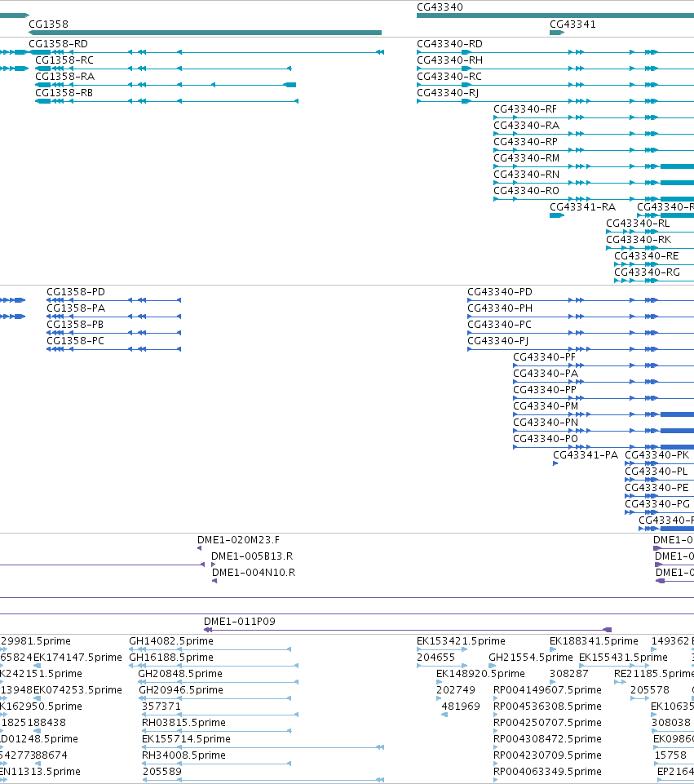Open transcript CG43340-RO
This screenshot has width=694, height=784.
coord(527,191)
